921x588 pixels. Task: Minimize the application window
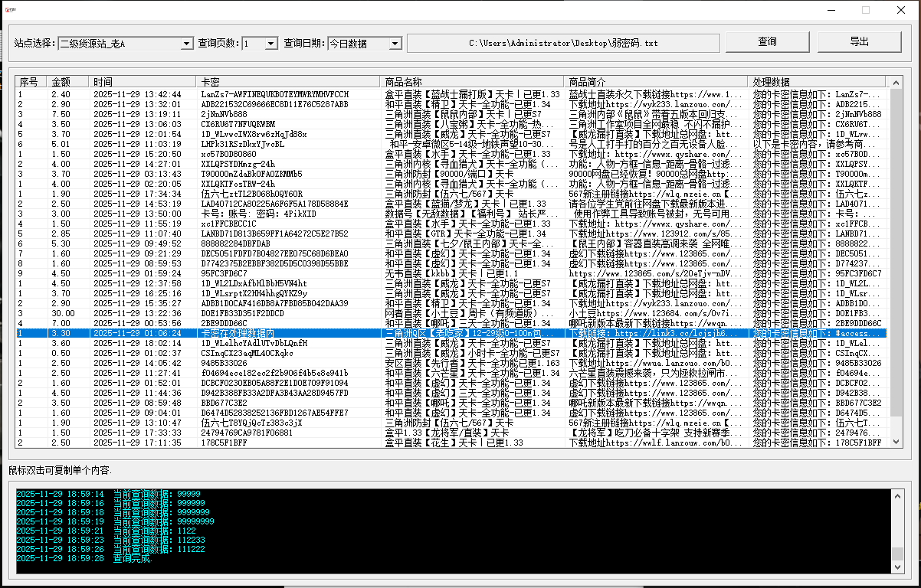click(831, 10)
